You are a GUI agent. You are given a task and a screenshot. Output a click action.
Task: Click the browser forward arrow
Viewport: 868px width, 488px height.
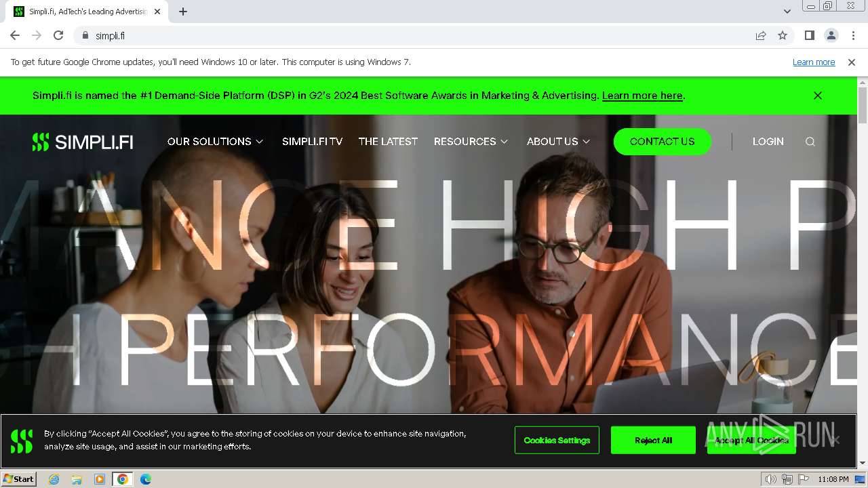tap(37, 36)
